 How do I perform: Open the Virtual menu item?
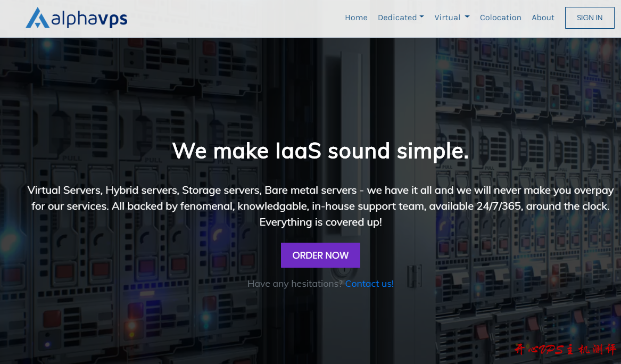pos(447,18)
